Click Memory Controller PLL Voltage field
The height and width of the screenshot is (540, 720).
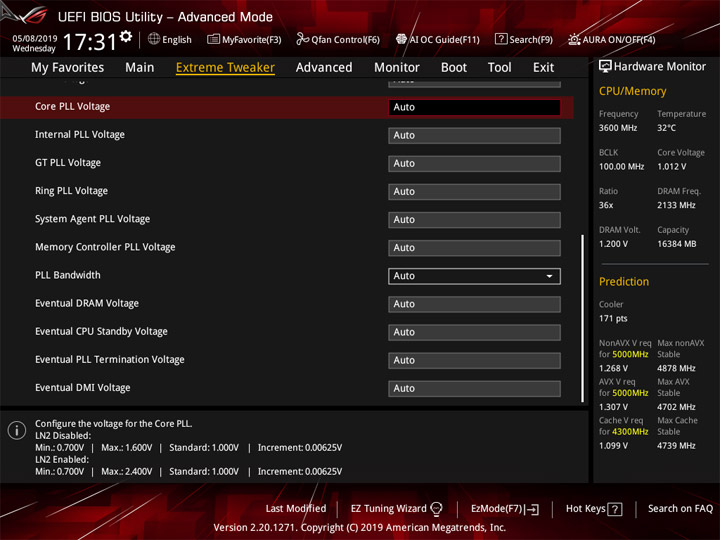(x=474, y=248)
